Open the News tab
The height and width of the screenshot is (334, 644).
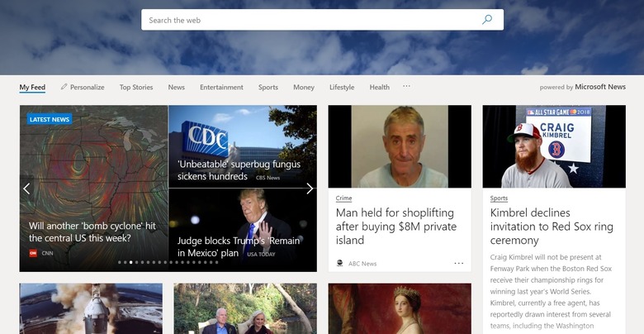click(176, 87)
